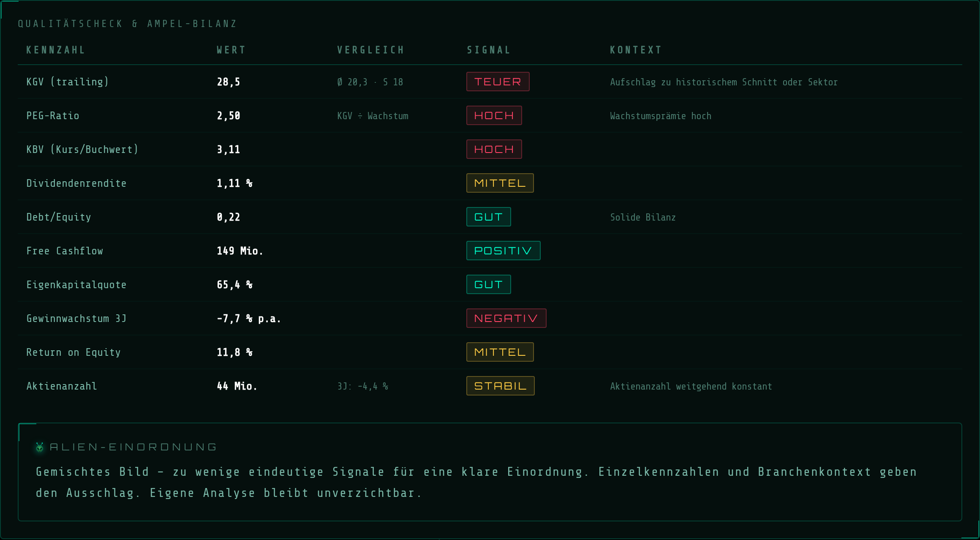Click the KENNZAHL column header
Viewport: 980px width, 540px height.
(56, 50)
